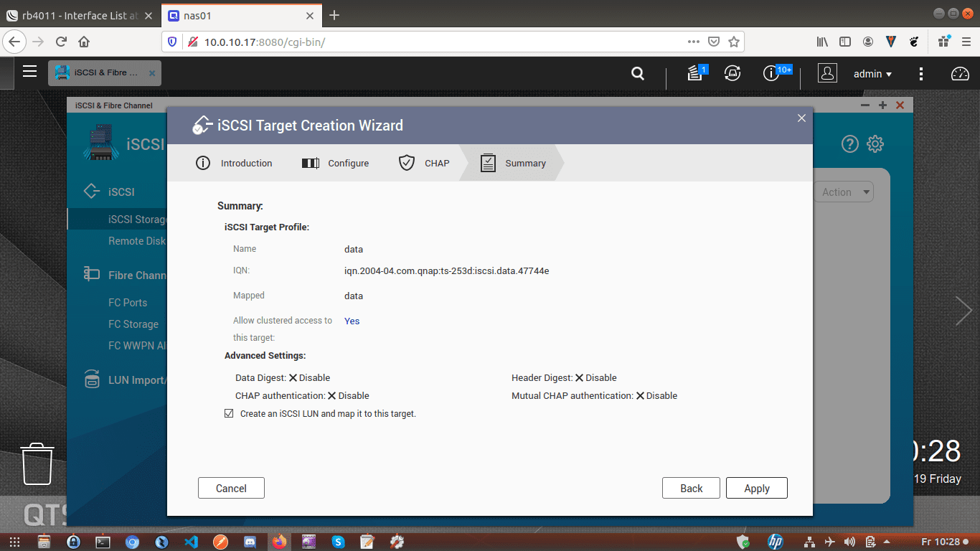Go to the CHAP wizard step
Screen dimensions: 980x551
(x=424, y=163)
